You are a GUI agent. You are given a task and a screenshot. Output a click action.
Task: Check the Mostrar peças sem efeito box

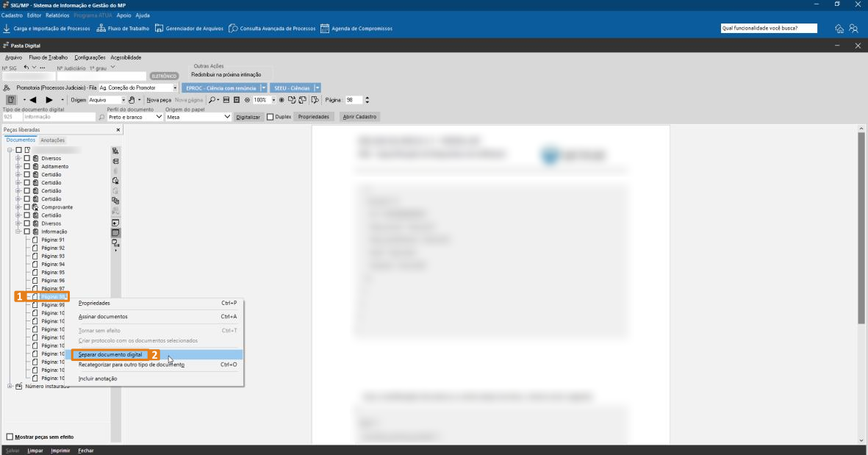click(10, 437)
